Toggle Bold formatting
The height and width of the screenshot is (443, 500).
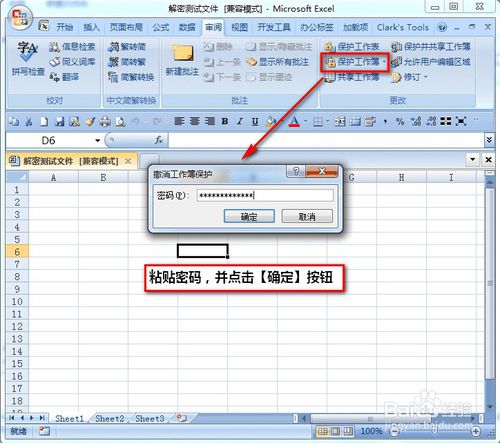click(x=225, y=121)
